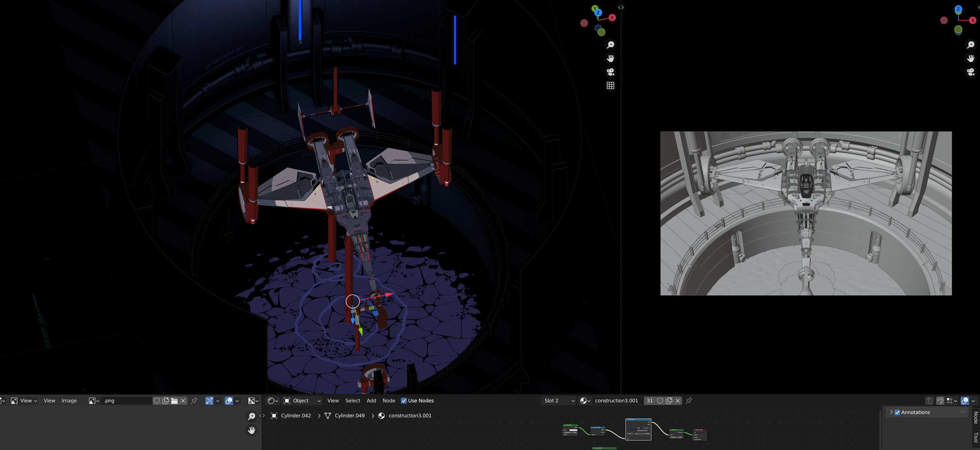Switch to the Tool sidebar tab
980x450 pixels.
(976, 437)
